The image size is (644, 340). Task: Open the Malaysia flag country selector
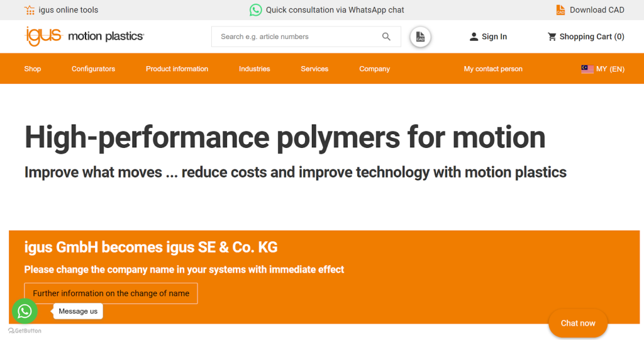(x=587, y=69)
